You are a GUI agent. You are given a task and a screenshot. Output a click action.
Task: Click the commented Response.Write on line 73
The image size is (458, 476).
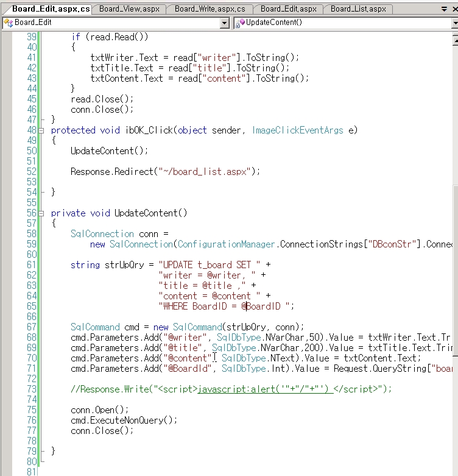coord(231,389)
